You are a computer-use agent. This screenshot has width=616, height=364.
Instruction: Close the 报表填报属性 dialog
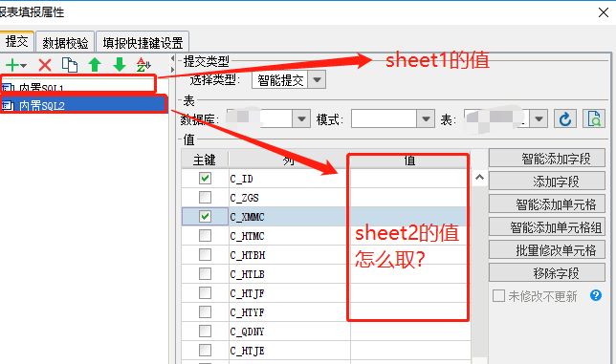604,12
